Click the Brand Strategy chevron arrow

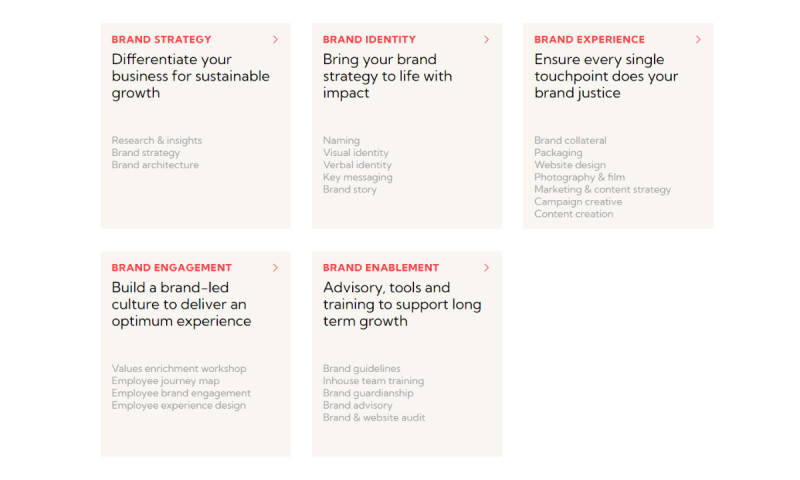276,40
